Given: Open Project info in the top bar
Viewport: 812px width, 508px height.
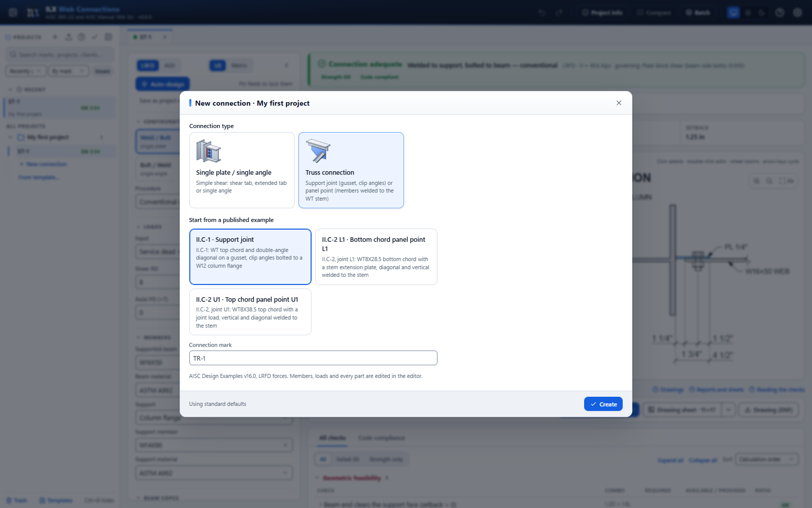Looking at the screenshot, I should (602, 13).
